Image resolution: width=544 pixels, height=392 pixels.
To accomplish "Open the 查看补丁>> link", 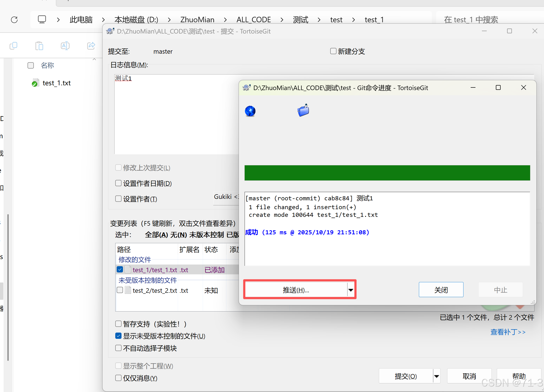I will [508, 332].
